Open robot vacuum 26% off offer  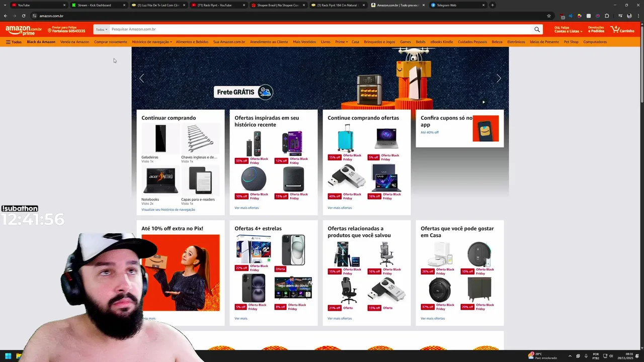pos(440,254)
